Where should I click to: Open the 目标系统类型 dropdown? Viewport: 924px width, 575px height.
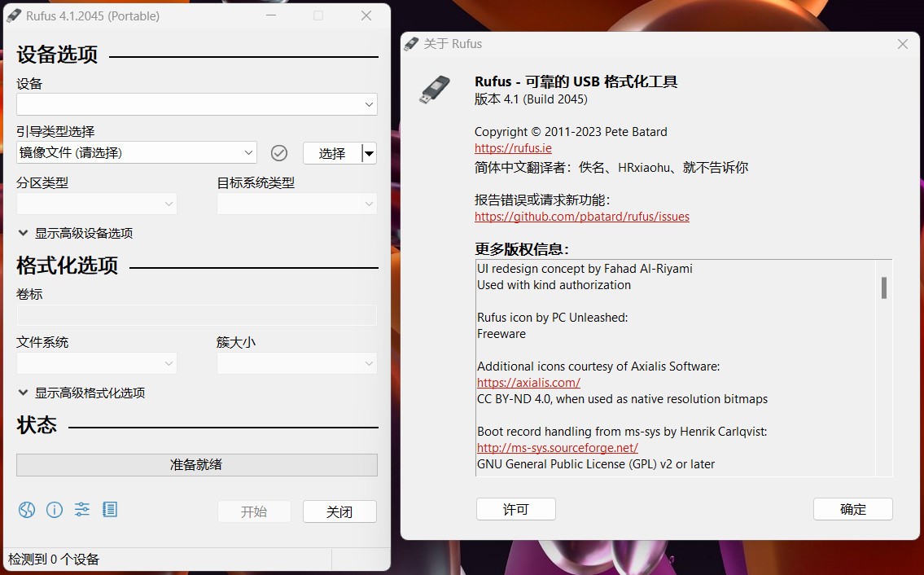(x=297, y=204)
